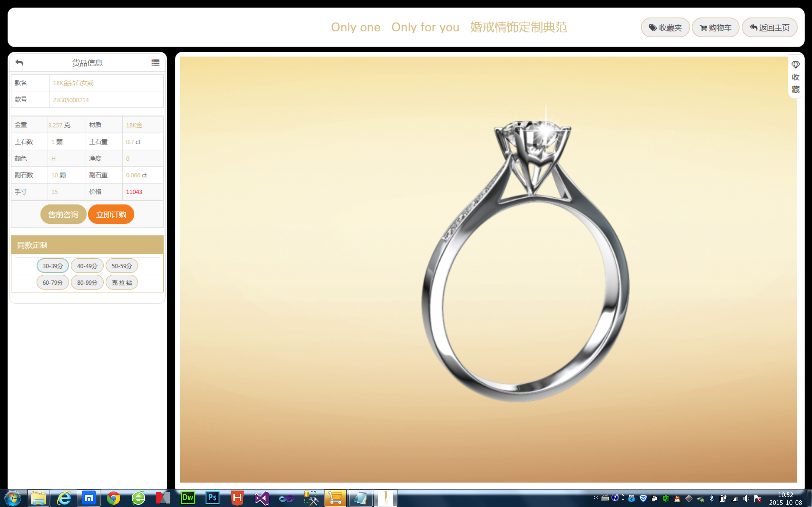Click the 售前咨询 consultation button
Image resolution: width=812 pixels, height=507 pixels.
[63, 214]
